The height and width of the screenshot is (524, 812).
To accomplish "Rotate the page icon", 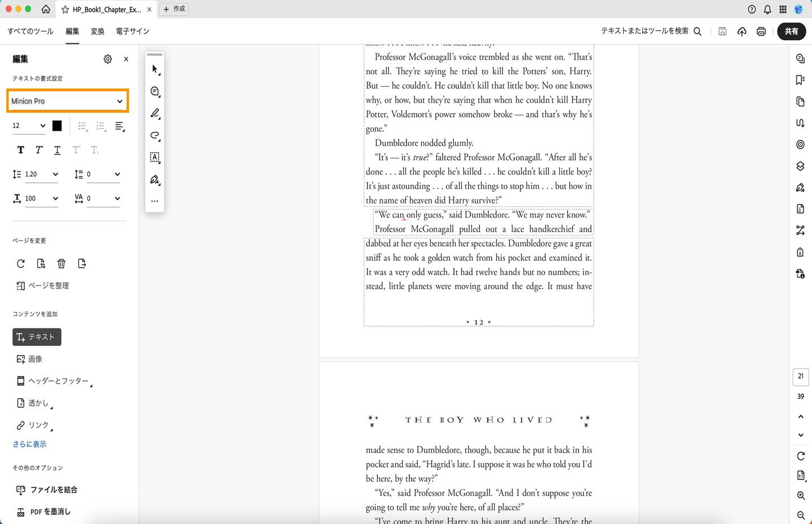I will click(21, 263).
